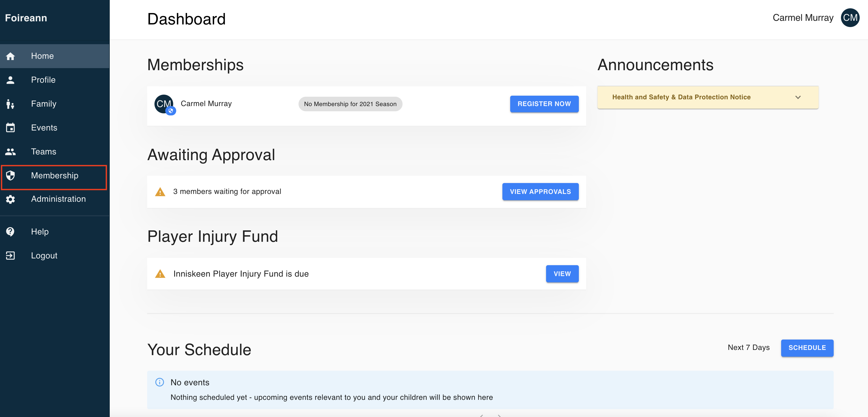
Task: Click Carmel Murray's membership card avatar
Action: [x=164, y=104]
